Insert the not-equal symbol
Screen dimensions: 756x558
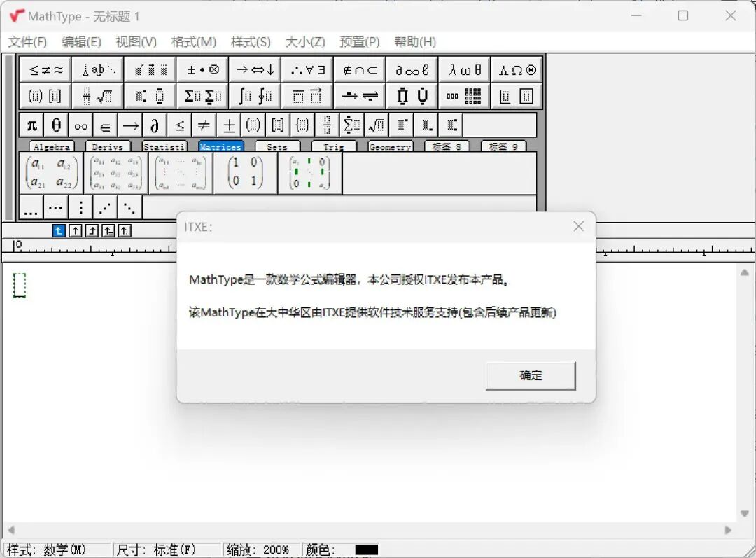(204, 126)
